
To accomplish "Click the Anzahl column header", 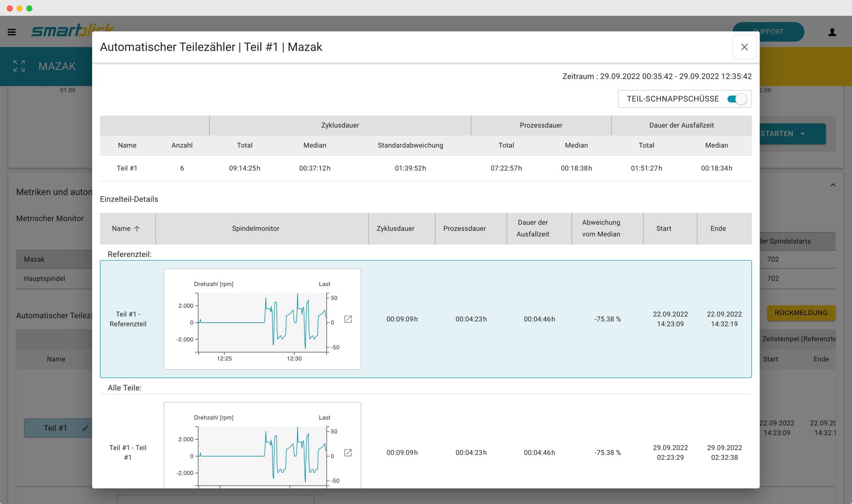I will tap(182, 145).
